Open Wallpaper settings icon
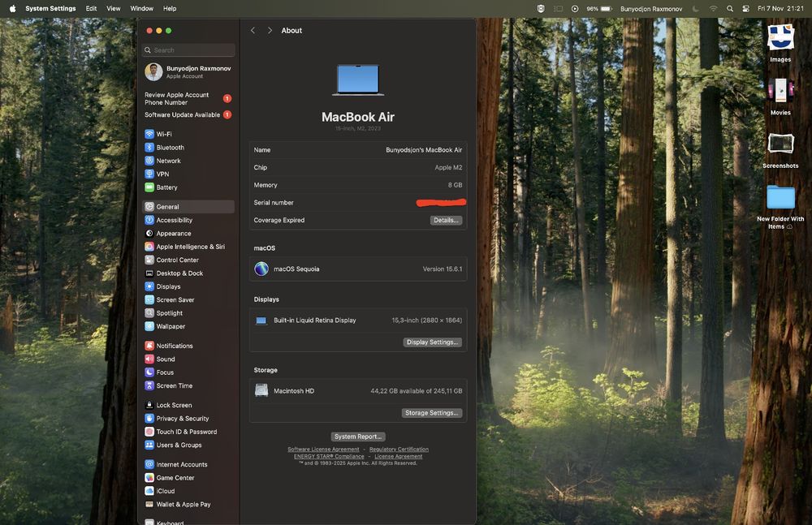 (x=149, y=327)
